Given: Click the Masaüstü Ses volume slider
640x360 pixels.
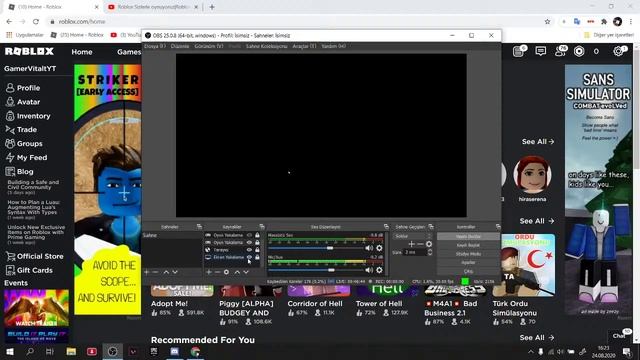Looking at the screenshot, I should [x=316, y=248].
